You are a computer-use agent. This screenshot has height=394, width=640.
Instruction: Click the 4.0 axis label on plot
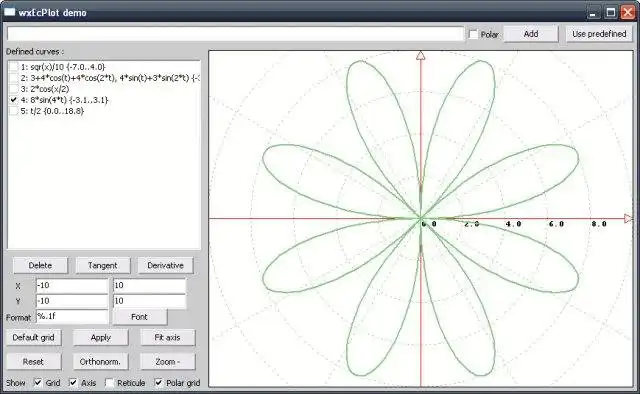[513, 224]
